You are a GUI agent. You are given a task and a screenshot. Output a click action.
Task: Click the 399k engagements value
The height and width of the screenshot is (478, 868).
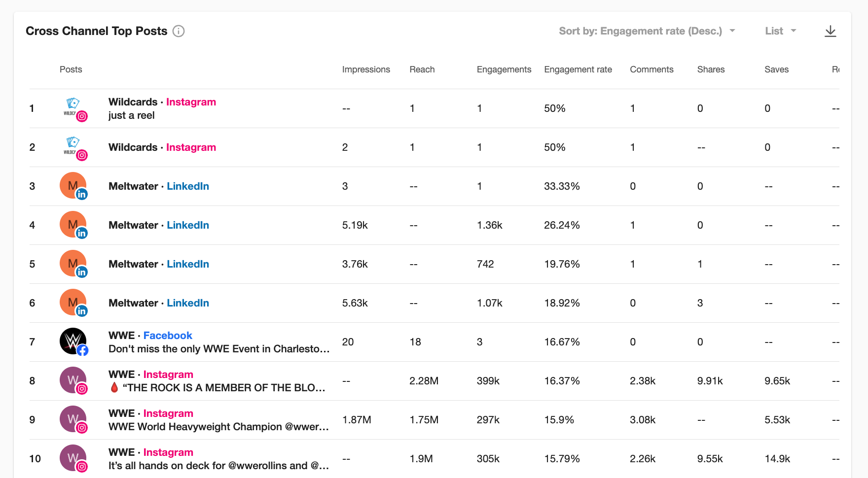pyautogui.click(x=488, y=381)
